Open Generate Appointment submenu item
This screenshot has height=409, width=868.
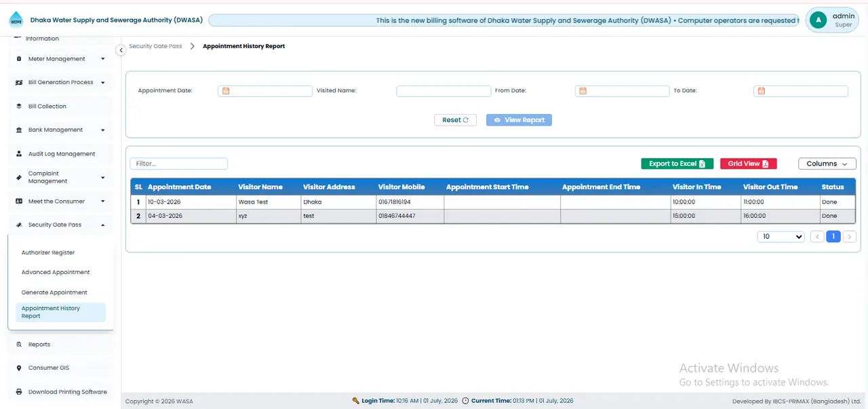pyautogui.click(x=54, y=293)
